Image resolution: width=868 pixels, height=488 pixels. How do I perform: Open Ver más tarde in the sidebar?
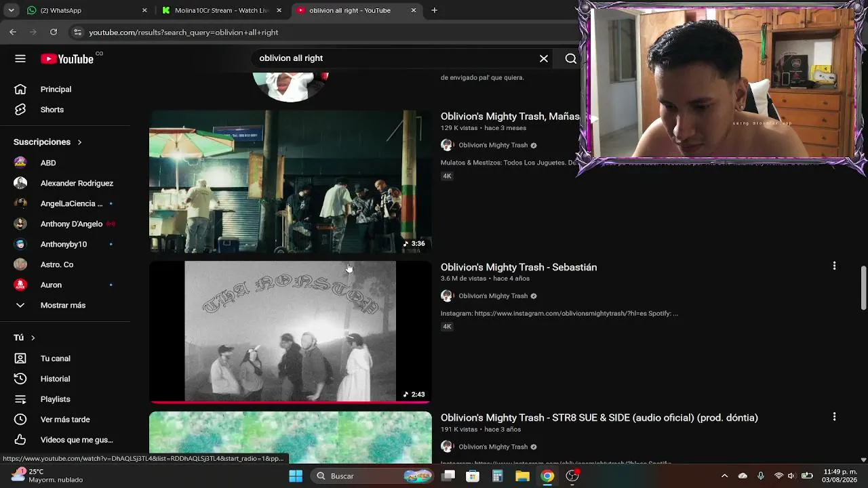tap(65, 420)
